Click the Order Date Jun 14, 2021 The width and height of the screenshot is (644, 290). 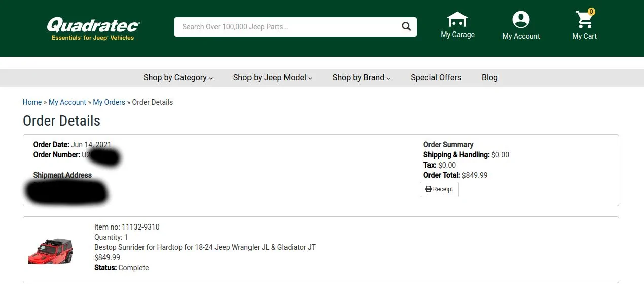(72, 145)
